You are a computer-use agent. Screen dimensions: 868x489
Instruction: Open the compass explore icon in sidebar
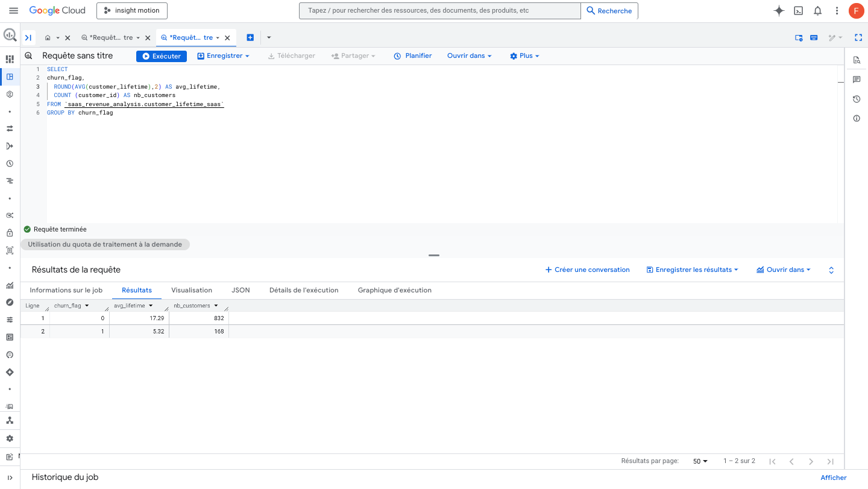coord(10,302)
